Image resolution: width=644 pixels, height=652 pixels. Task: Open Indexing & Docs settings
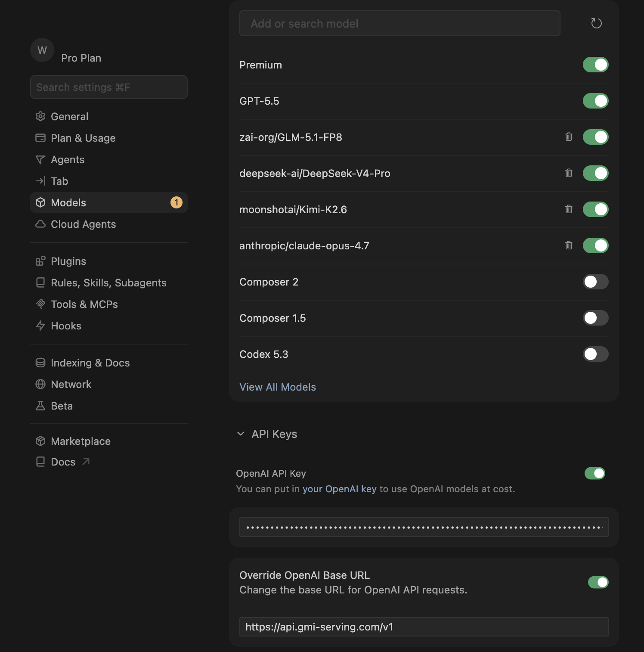109,363
